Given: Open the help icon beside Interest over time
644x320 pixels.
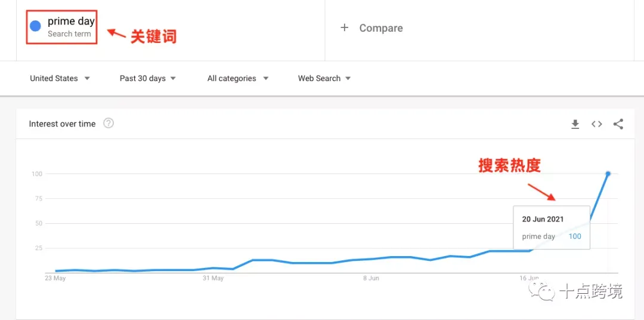Looking at the screenshot, I should pyautogui.click(x=109, y=124).
